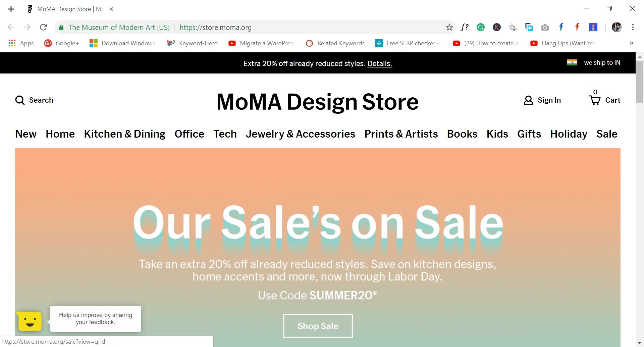Viewport: 644px width, 347px height.
Task: Click the camera screenshot extension icon
Action: [545, 27]
